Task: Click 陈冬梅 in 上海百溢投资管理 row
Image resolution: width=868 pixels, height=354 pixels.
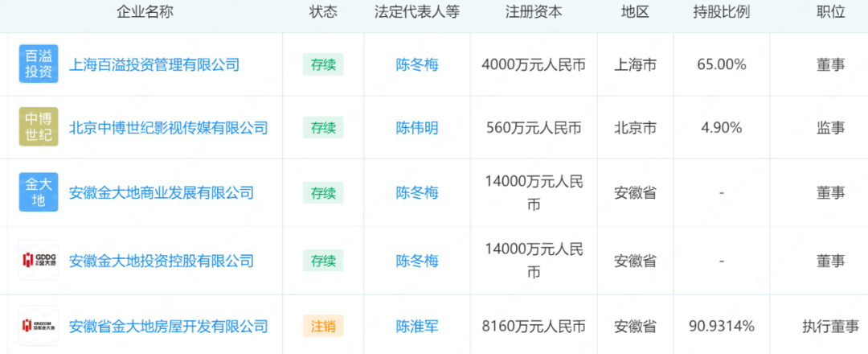Action: pyautogui.click(x=417, y=65)
